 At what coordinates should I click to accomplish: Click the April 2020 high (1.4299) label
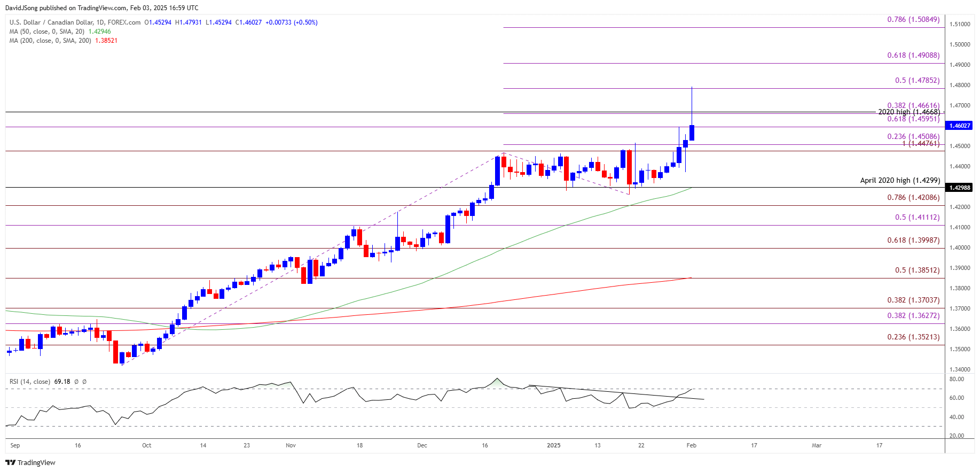pyautogui.click(x=900, y=180)
